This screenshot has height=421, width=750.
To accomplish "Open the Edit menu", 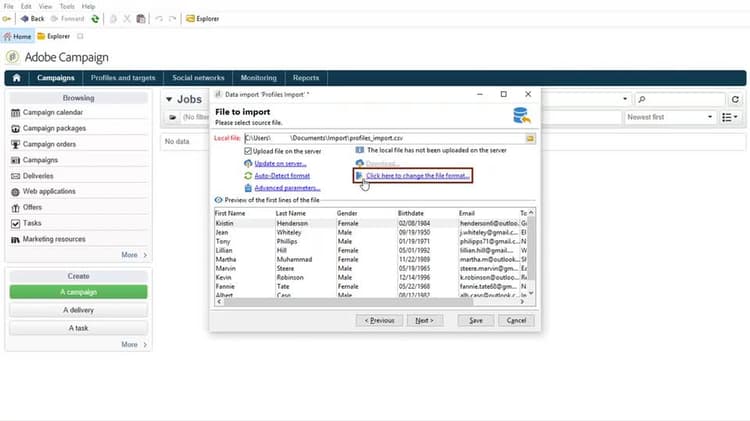I will coord(26,6).
